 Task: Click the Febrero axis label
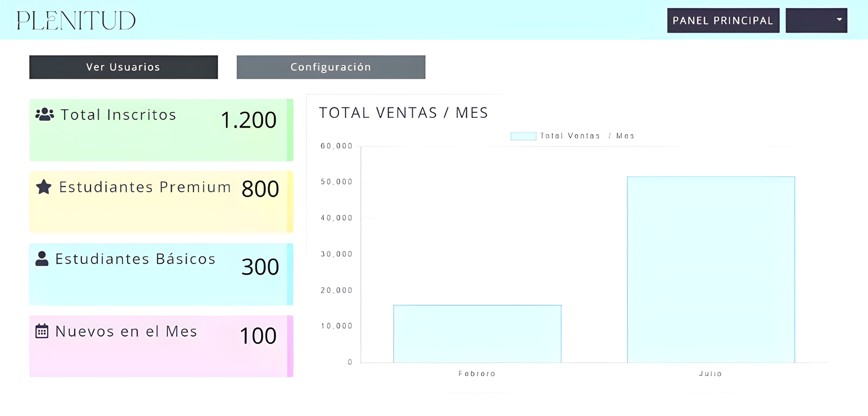(x=477, y=374)
